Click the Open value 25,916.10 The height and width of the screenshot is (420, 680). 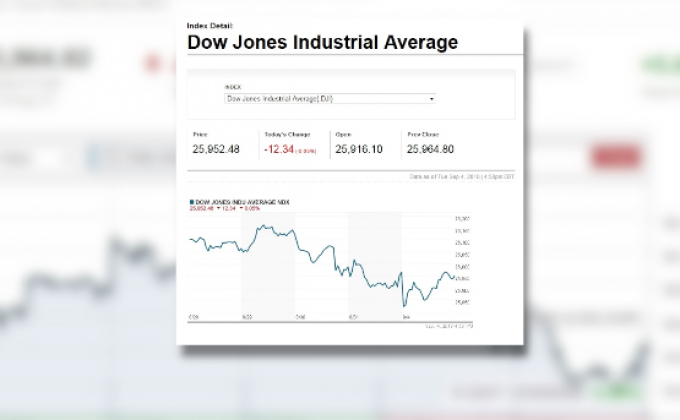[359, 150]
